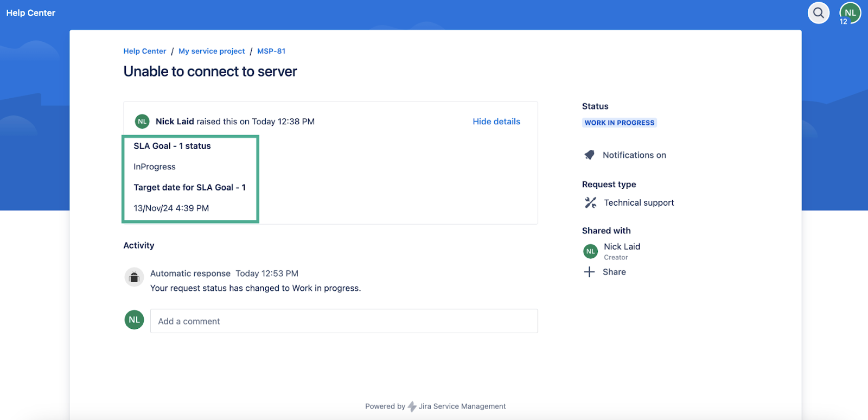This screenshot has width=868, height=420.
Task: Toggle Notifications on setting
Action: tap(634, 155)
